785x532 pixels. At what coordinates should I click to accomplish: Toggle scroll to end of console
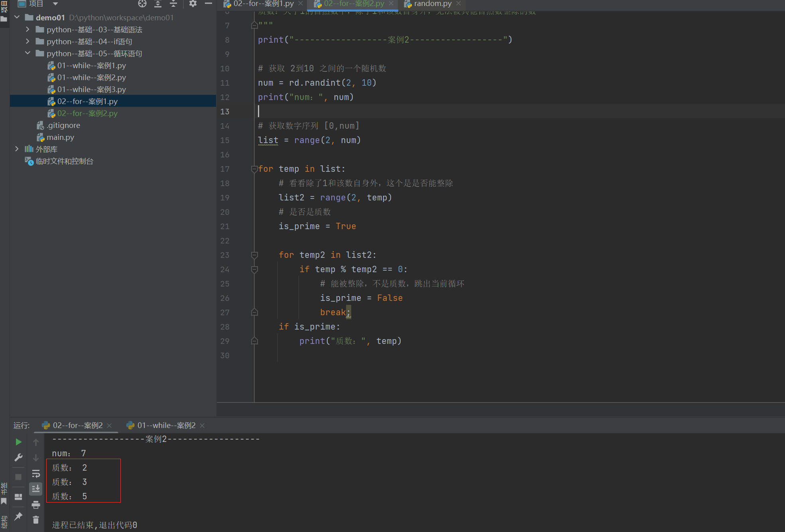tap(36, 489)
